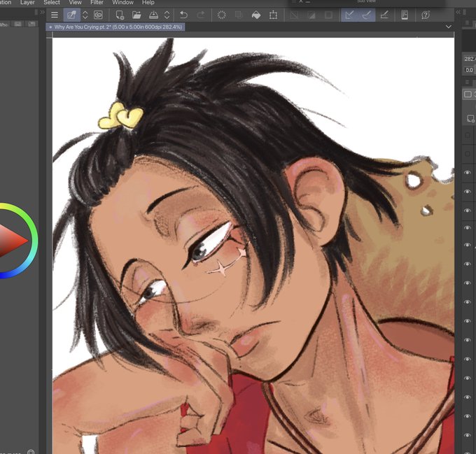This screenshot has height=454, width=476.
Task: Toggle Snap to Special Ruler
Action: [x=367, y=15]
